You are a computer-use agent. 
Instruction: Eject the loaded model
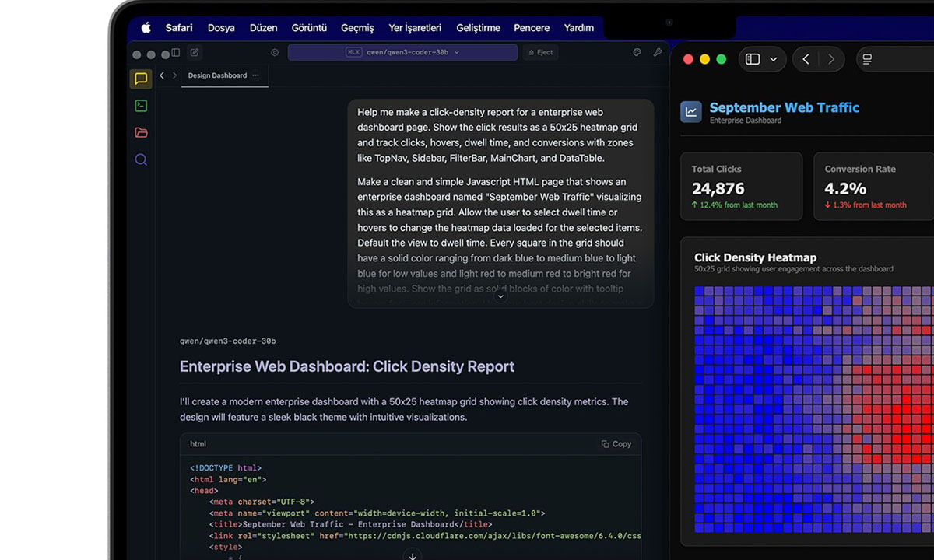click(x=540, y=53)
